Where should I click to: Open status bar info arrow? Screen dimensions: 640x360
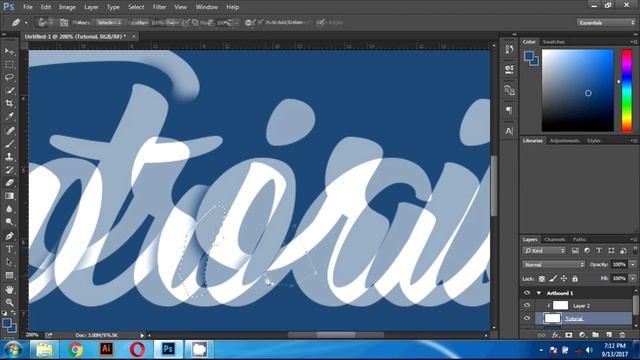(142, 336)
